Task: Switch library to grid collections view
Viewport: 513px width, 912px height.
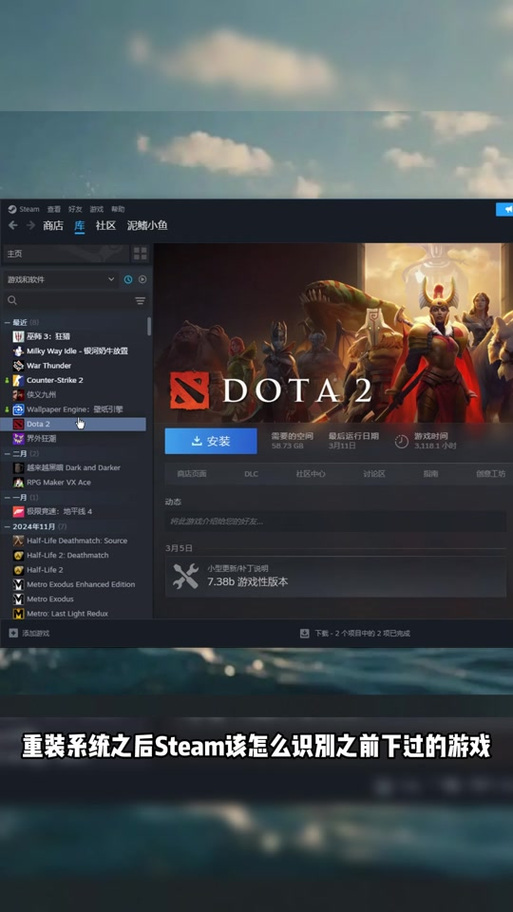Action: tap(140, 253)
